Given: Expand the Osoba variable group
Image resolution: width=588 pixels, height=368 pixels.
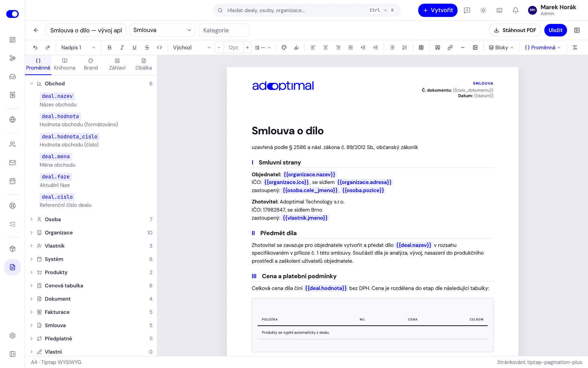Looking at the screenshot, I should click(91, 219).
